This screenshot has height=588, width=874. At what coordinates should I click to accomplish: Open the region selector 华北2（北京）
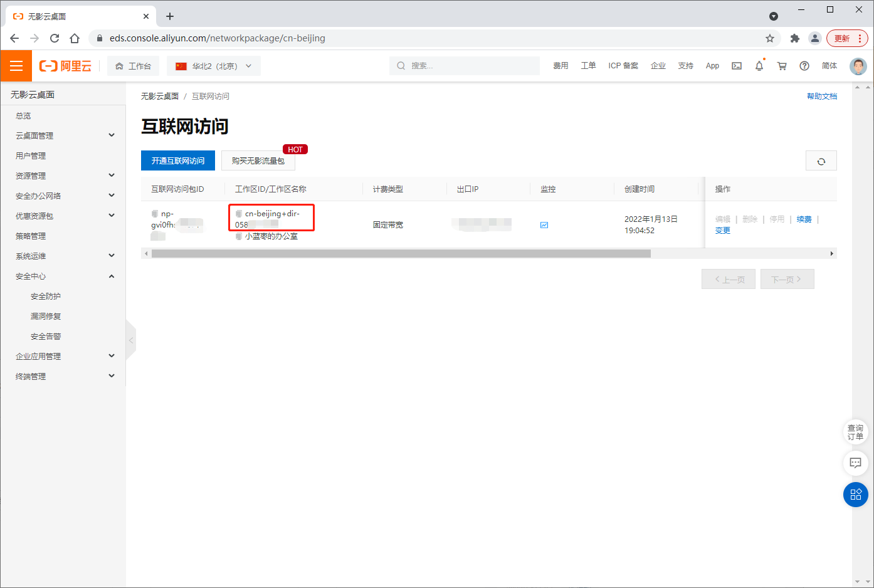214,66
